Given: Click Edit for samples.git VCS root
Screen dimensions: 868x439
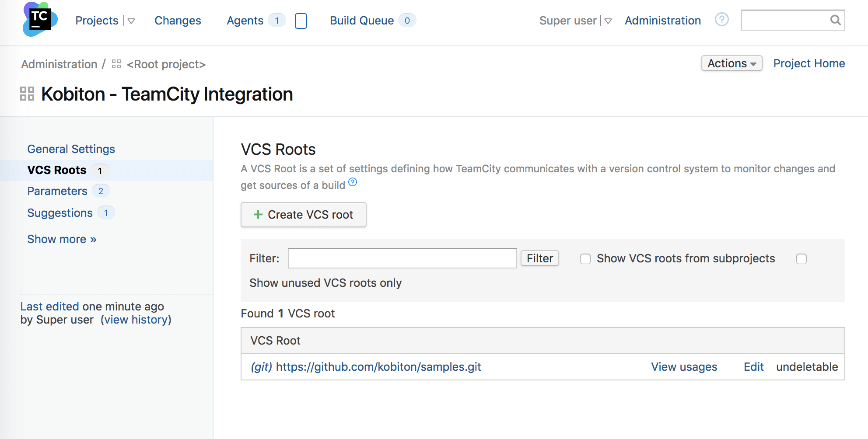Looking at the screenshot, I should point(753,367).
